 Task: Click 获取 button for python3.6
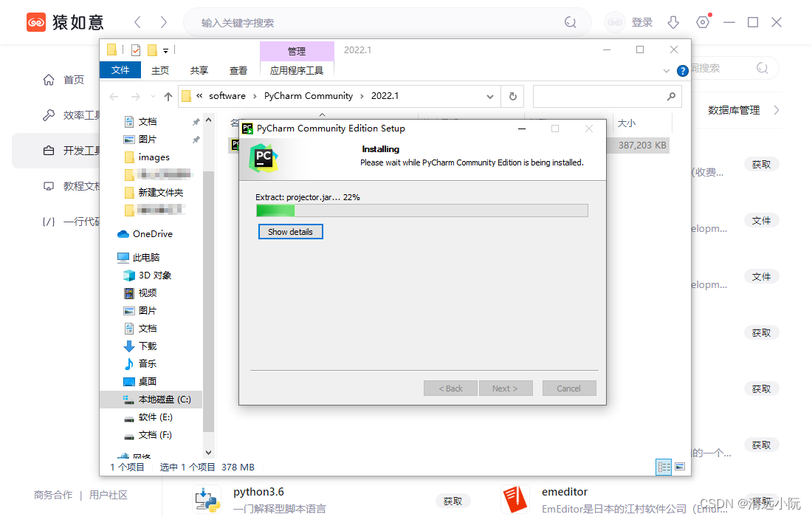[453, 501]
